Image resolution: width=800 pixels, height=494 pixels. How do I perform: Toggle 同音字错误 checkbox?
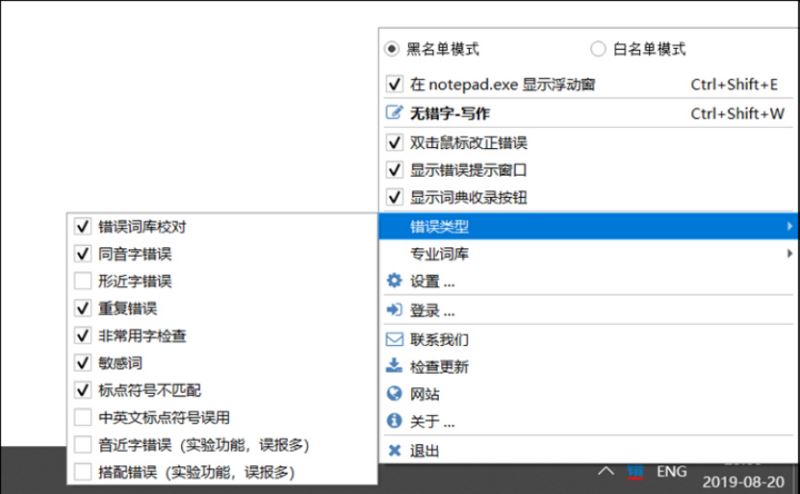point(83,254)
